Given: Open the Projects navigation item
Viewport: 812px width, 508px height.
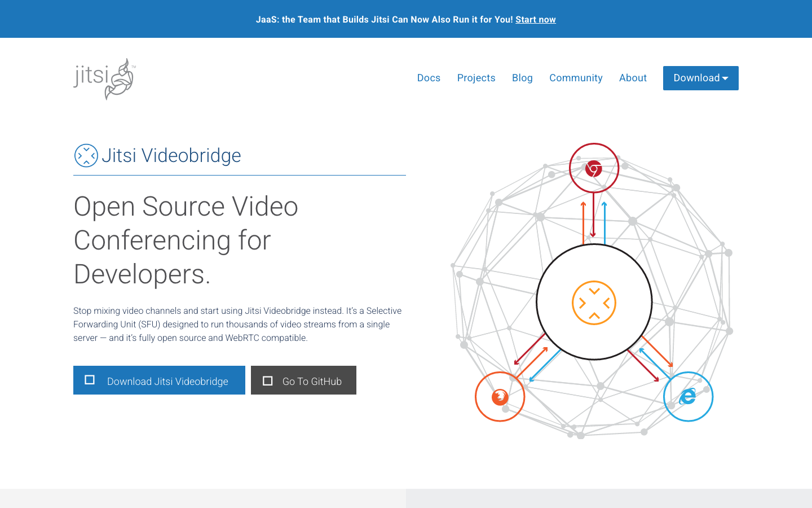Looking at the screenshot, I should (476, 78).
